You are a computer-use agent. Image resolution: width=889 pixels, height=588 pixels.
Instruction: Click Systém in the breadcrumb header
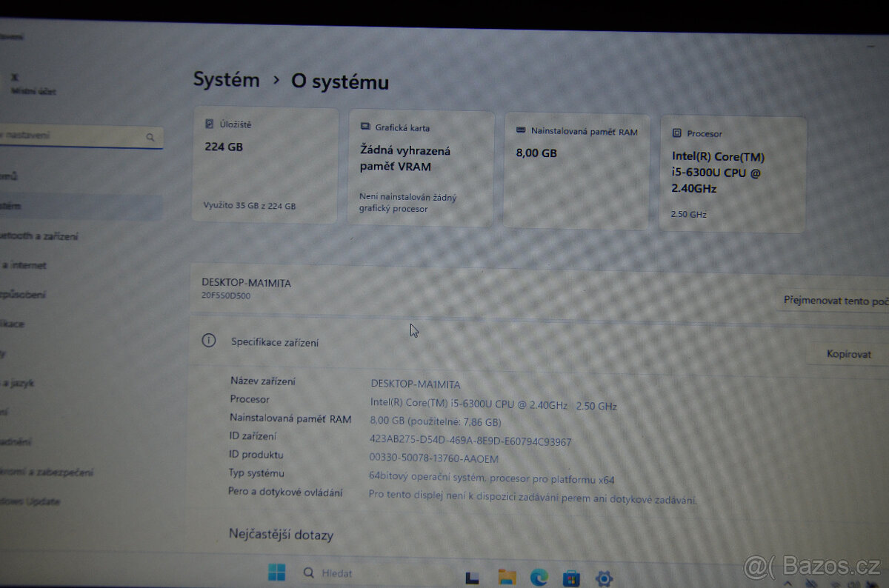(226, 80)
